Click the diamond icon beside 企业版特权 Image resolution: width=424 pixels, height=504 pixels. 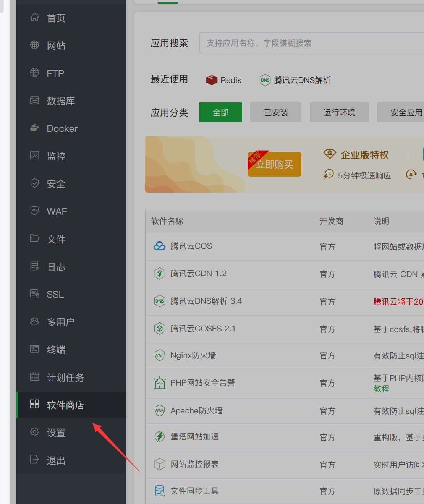click(330, 154)
